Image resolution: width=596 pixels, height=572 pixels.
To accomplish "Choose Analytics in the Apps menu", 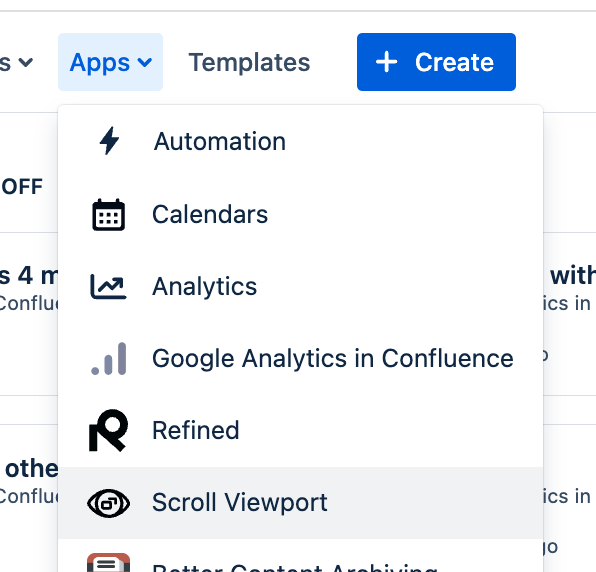I will coord(300,286).
